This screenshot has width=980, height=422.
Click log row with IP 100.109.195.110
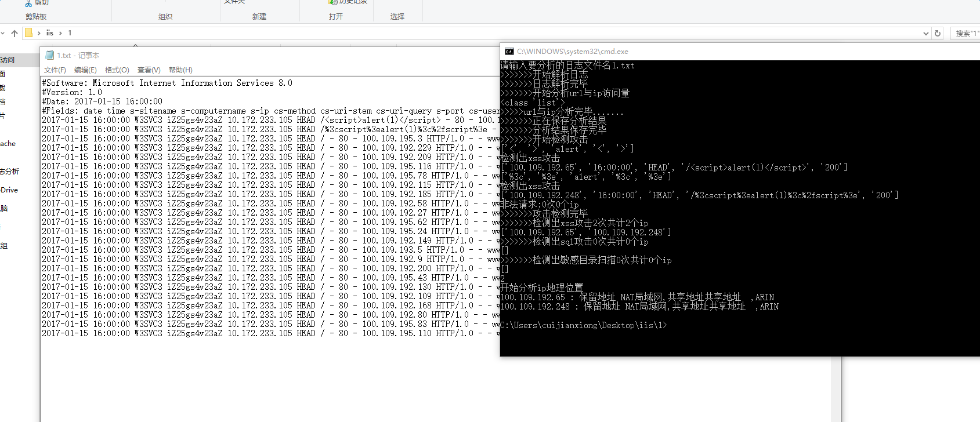point(270,333)
